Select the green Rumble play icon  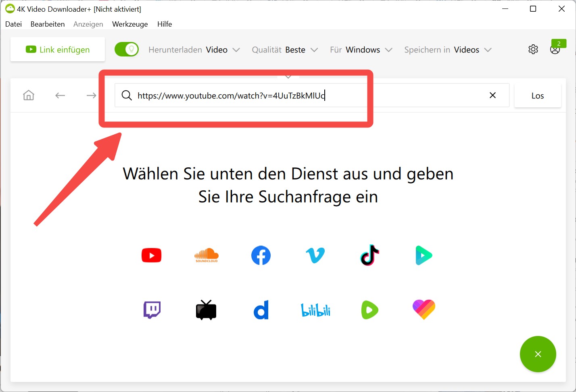click(x=370, y=310)
